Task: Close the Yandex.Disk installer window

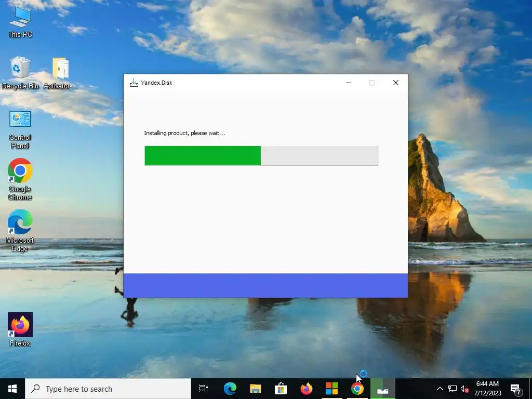Action: point(395,83)
